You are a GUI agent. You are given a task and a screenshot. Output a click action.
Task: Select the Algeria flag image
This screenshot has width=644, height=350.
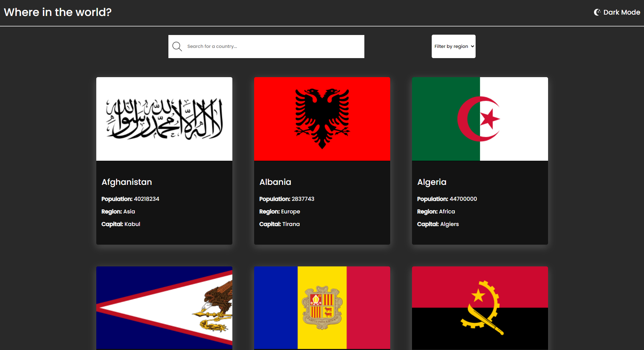(x=480, y=119)
